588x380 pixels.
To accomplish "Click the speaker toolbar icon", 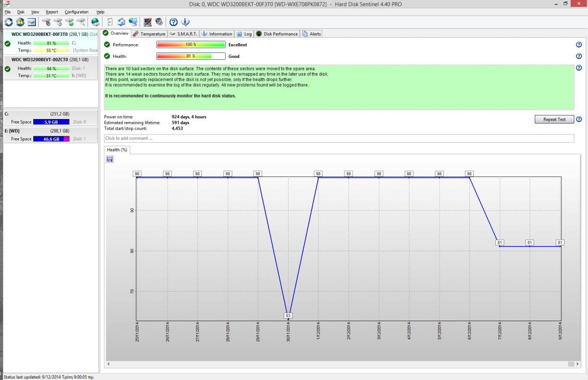I will click(159, 22).
